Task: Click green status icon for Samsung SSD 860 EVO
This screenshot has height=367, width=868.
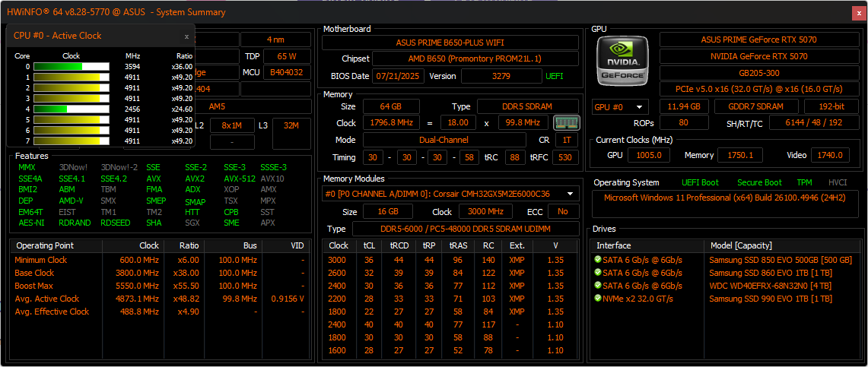Action: (597, 273)
